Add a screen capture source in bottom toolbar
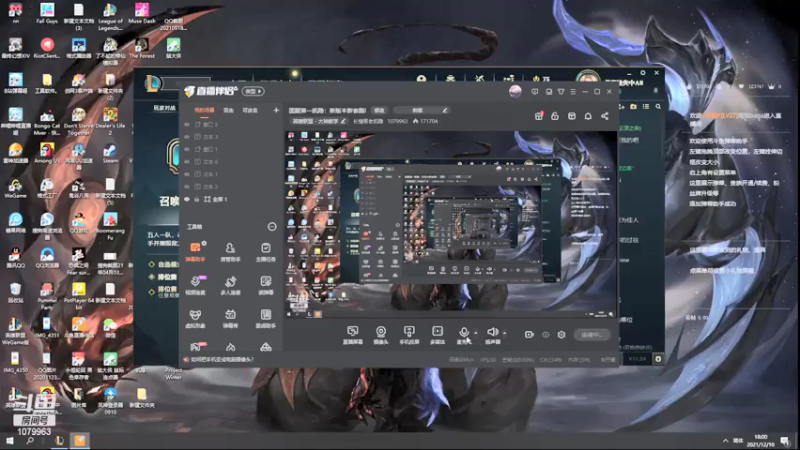 (x=353, y=335)
